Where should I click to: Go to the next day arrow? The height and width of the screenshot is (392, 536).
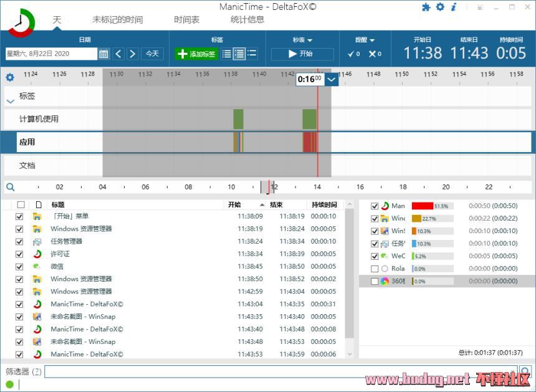coord(132,54)
